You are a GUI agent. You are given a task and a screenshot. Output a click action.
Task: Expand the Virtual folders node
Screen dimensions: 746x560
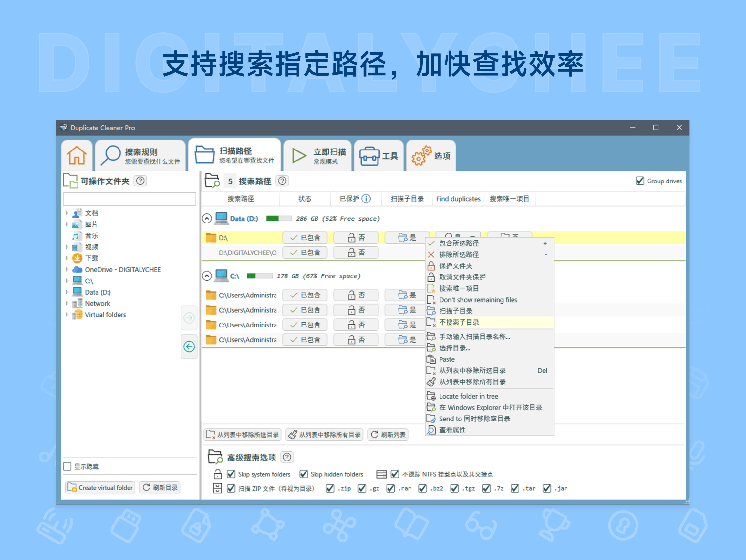(x=67, y=315)
